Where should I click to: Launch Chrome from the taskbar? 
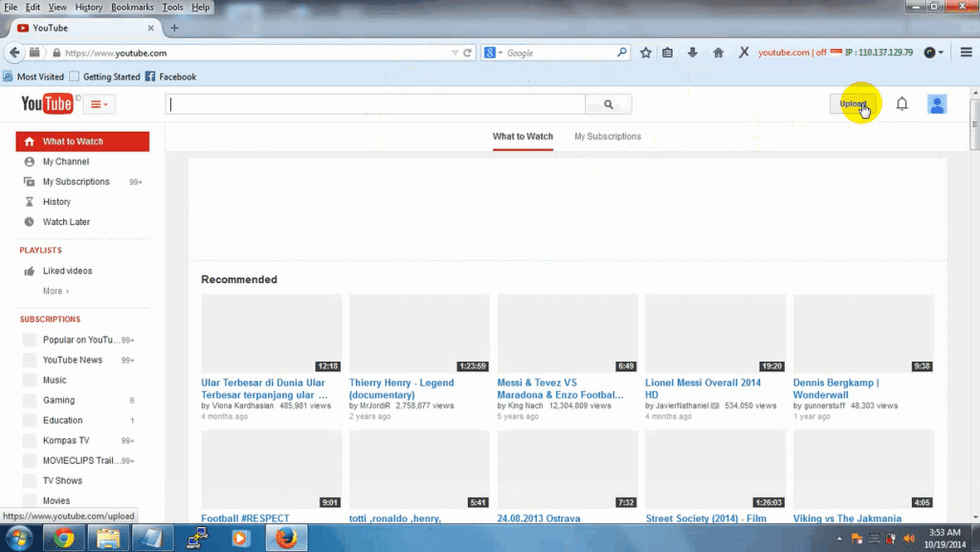pos(63,539)
